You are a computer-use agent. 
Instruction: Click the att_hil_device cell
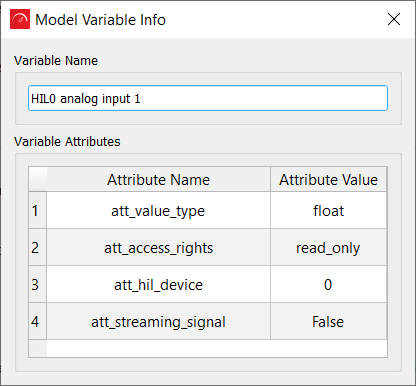159,284
